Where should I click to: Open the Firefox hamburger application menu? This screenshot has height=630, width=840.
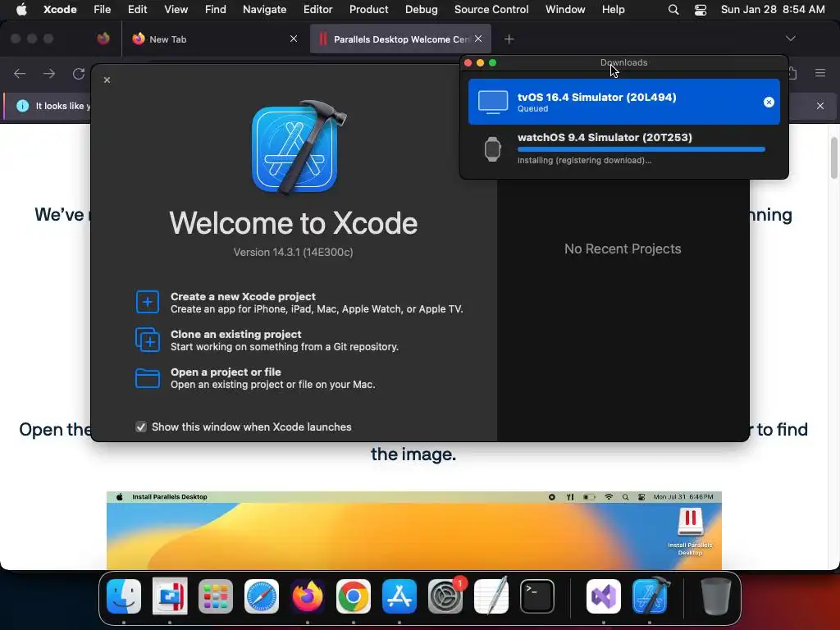820,73
